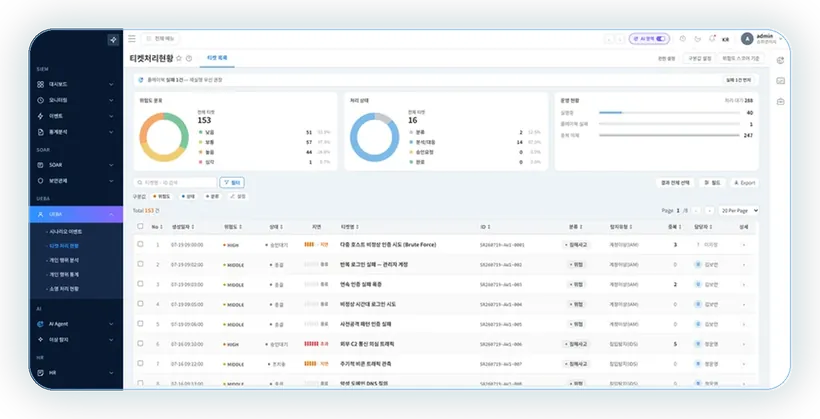Click the sparkle logo icon atop the sidebar
This screenshot has height=419, width=820.
tap(113, 40)
